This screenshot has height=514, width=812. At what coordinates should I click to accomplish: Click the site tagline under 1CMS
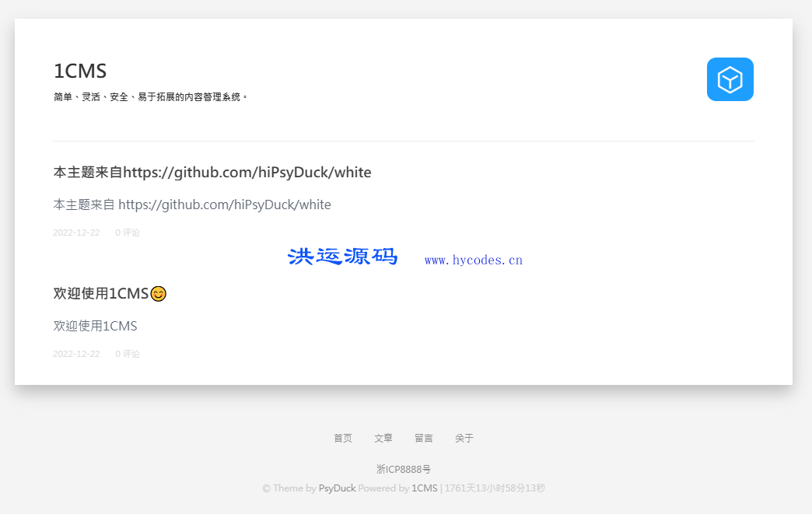tap(150, 97)
